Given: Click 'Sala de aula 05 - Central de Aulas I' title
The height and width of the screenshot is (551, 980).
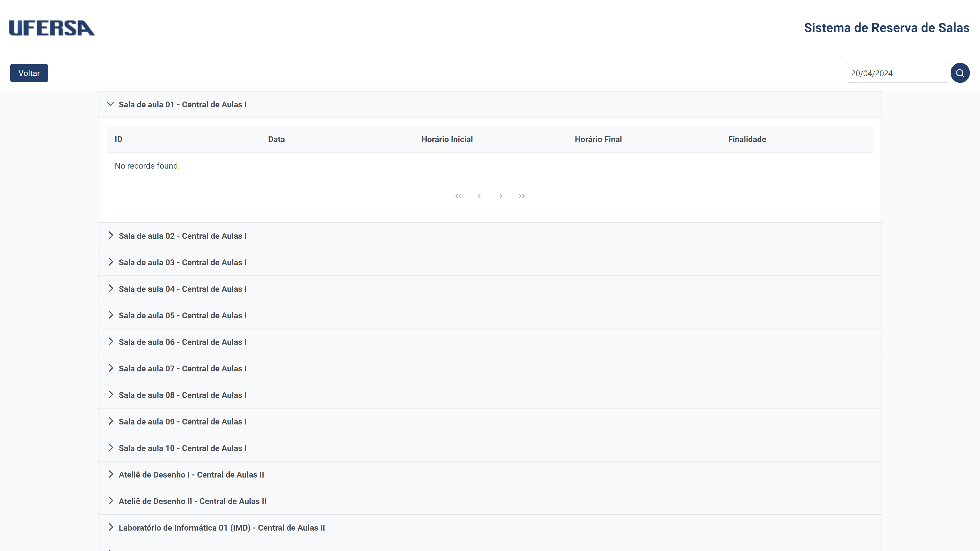Looking at the screenshot, I should pyautogui.click(x=183, y=316).
